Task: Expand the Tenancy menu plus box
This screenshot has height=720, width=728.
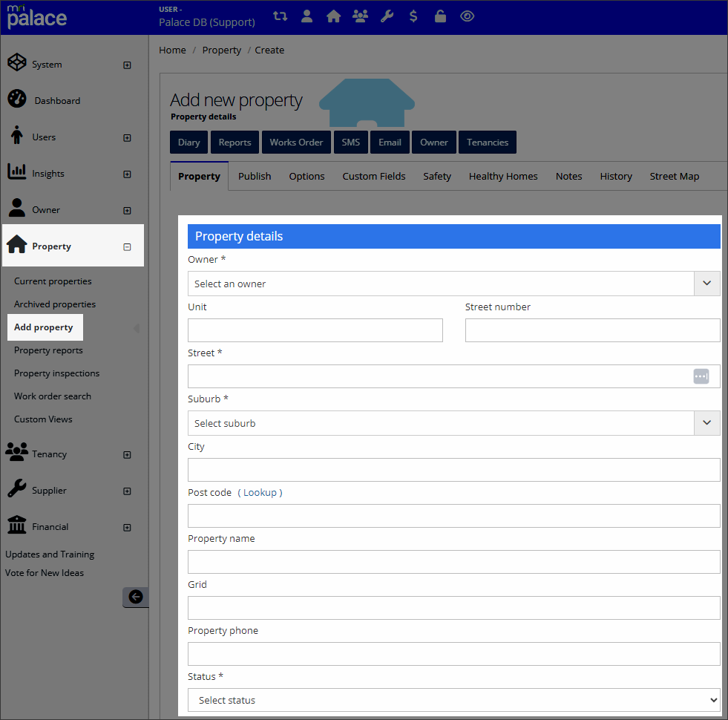Action: [127, 455]
